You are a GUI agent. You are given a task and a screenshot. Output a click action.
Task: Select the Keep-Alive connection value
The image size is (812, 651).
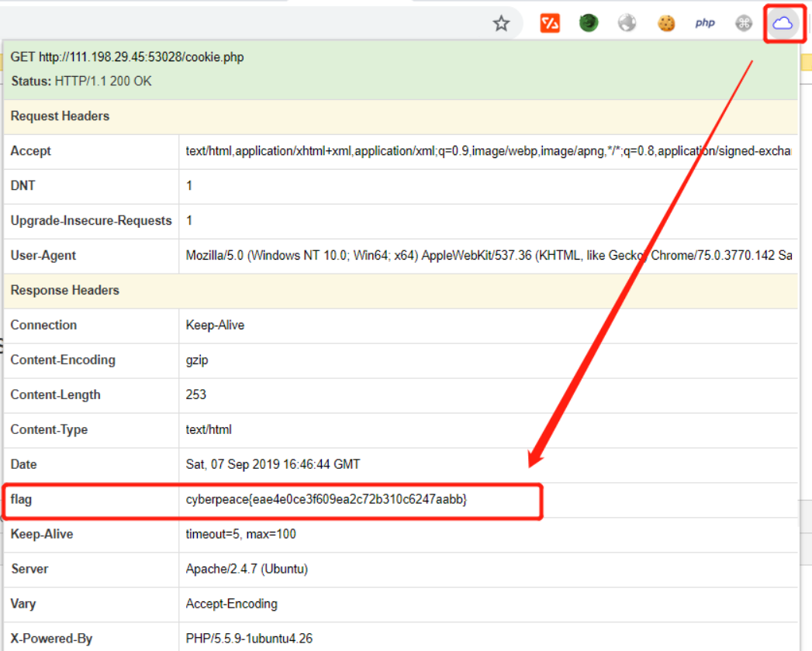215,325
